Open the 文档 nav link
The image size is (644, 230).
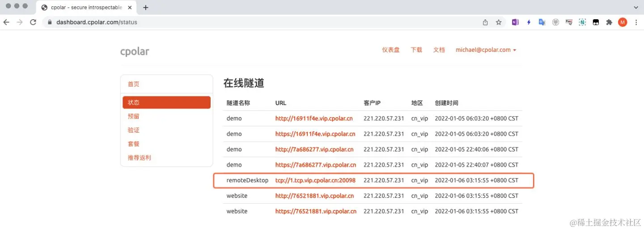pyautogui.click(x=439, y=50)
